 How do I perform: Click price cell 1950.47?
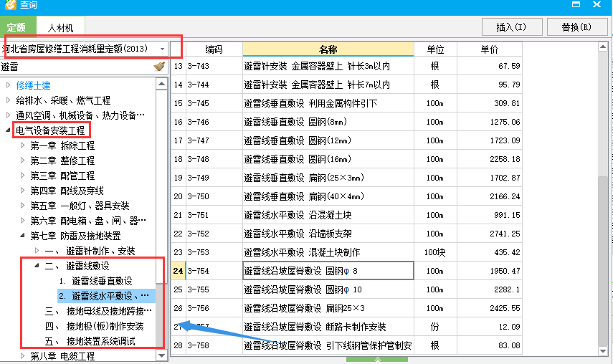(490, 271)
